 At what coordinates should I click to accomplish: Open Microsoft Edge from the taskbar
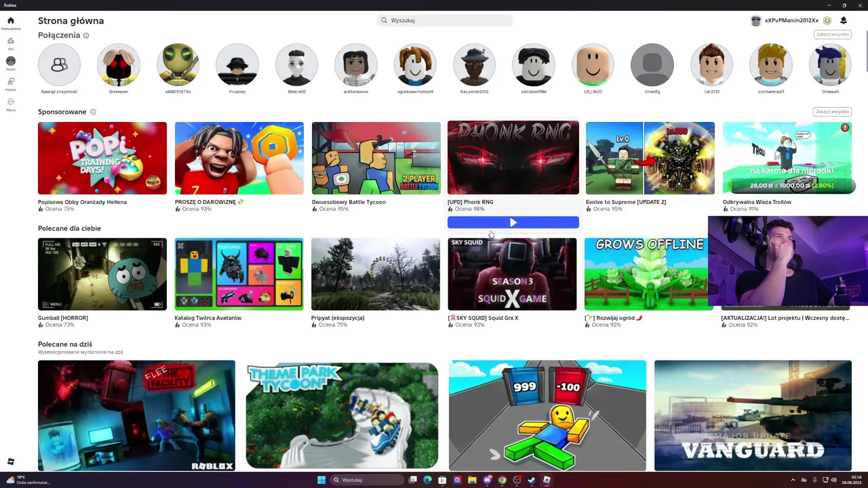point(427,480)
